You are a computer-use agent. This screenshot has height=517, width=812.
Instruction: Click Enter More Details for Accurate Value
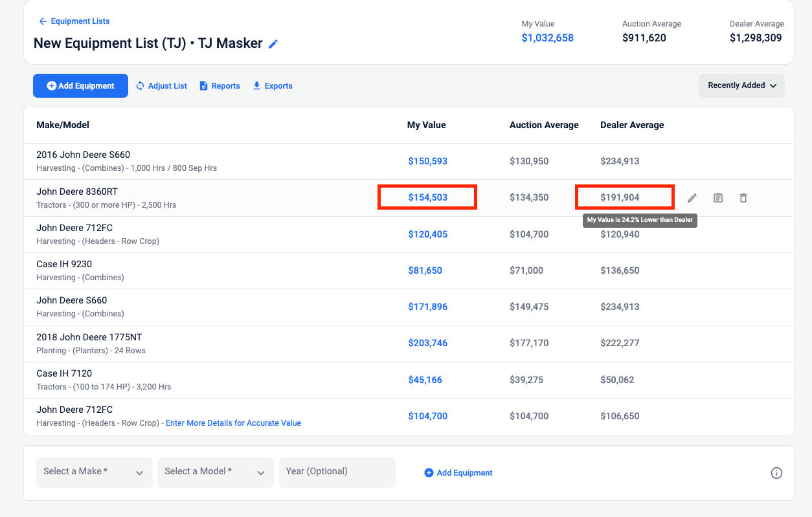(234, 423)
